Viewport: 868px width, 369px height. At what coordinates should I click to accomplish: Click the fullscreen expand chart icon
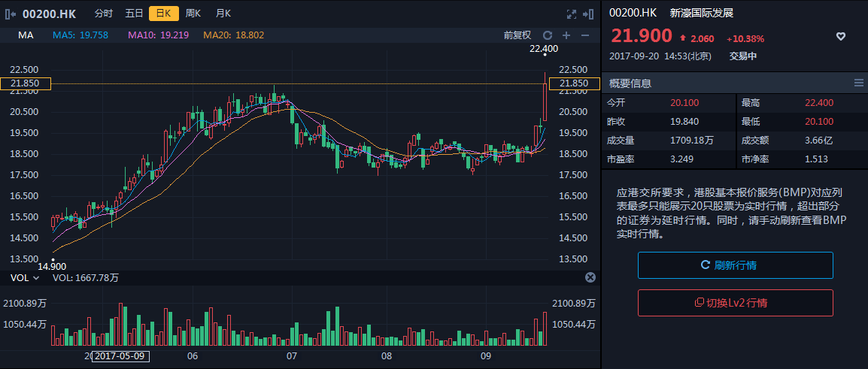click(x=571, y=14)
